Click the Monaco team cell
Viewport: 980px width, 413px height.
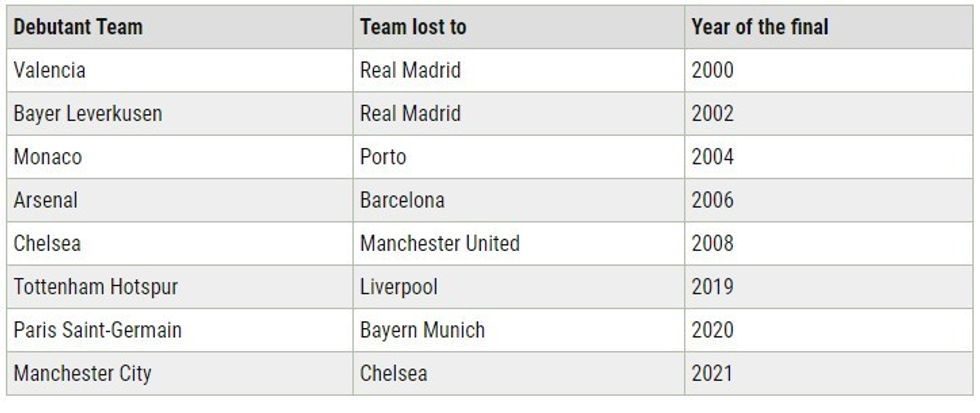[48, 157]
